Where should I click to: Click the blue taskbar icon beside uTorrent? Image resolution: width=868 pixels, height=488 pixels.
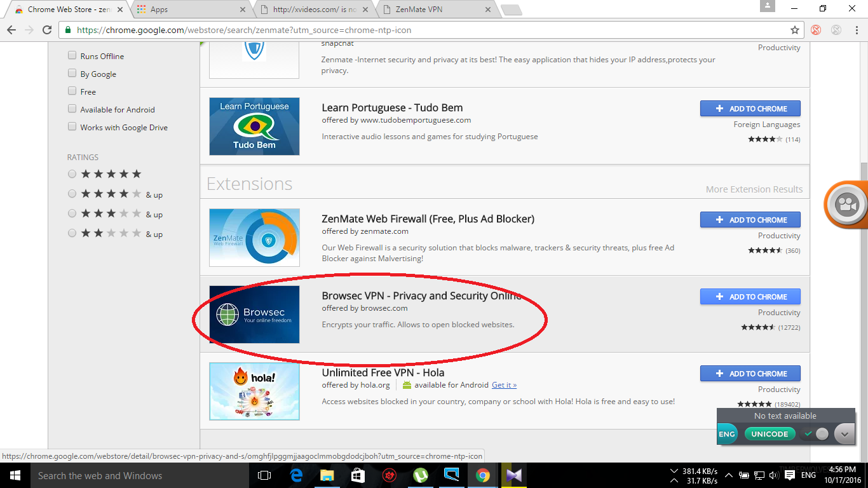tap(451, 475)
